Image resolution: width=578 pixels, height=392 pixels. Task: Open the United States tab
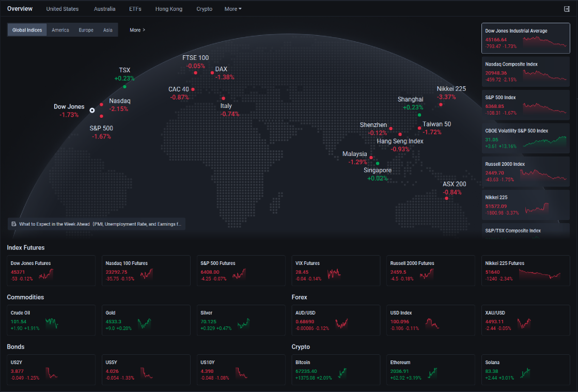pyautogui.click(x=63, y=9)
